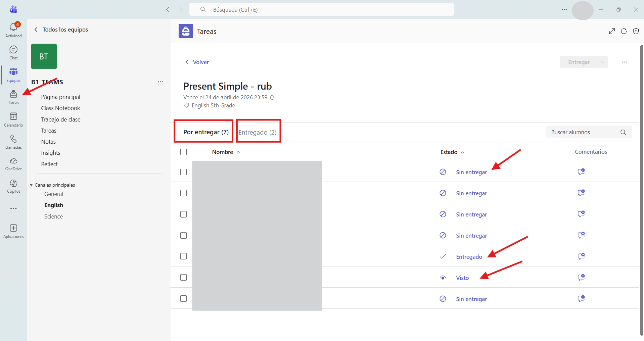Open the Visto status link
Image resolution: width=644 pixels, height=341 pixels.
462,278
